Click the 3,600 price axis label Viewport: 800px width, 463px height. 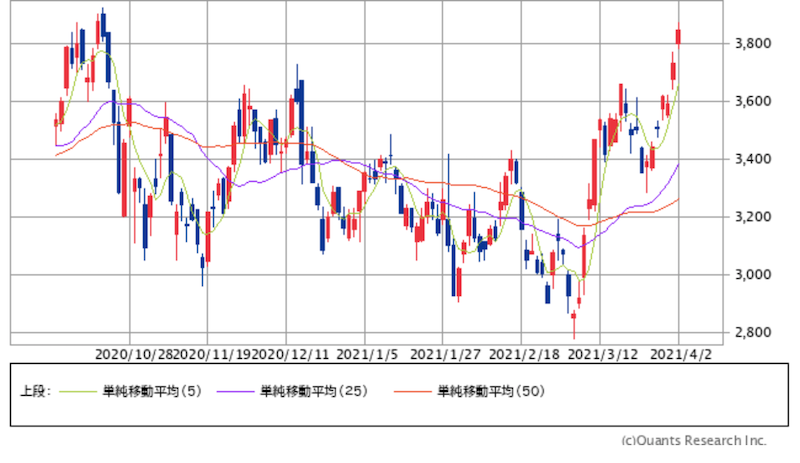[x=753, y=101]
